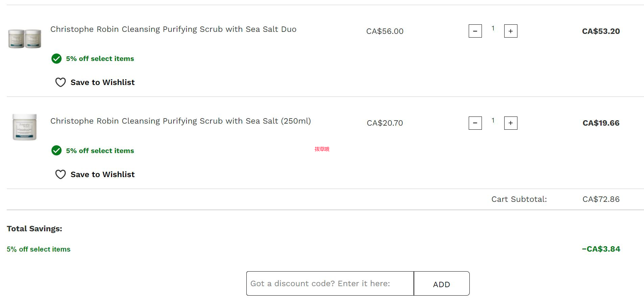The width and height of the screenshot is (644, 298).
Task: Open Christophe Robin Sea Salt (250ml) product link
Action: (181, 121)
